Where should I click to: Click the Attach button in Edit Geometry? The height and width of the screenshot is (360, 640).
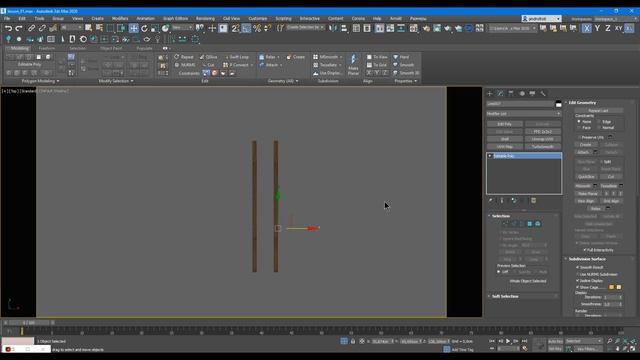583,152
